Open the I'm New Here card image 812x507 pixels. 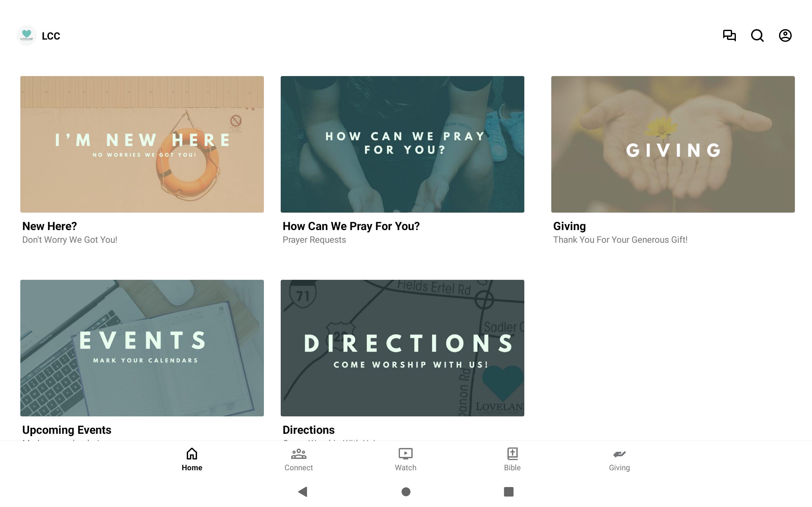pyautogui.click(x=142, y=144)
